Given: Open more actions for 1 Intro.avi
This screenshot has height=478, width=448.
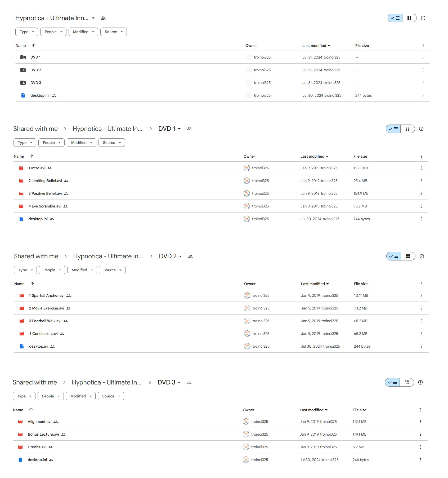Looking at the screenshot, I should point(421,168).
